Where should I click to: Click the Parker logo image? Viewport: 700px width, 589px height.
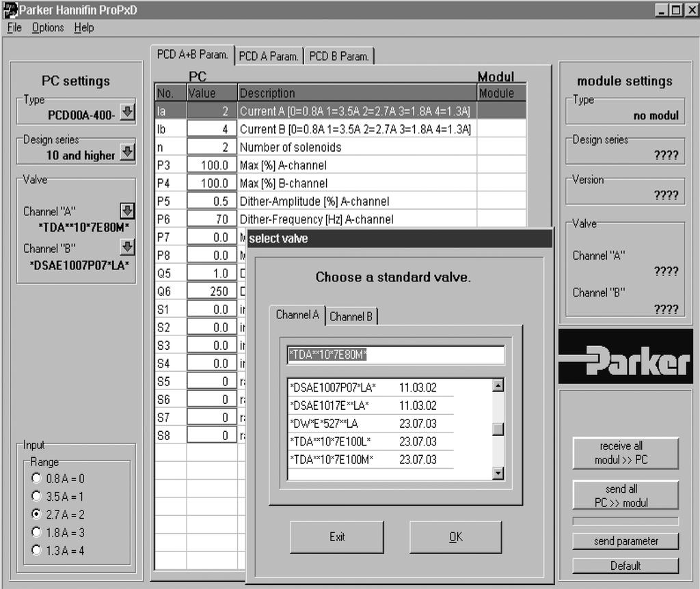tap(625, 357)
